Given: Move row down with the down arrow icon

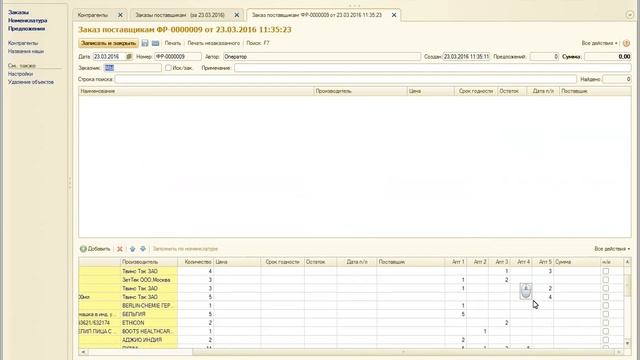Looking at the screenshot, I should (x=143, y=249).
